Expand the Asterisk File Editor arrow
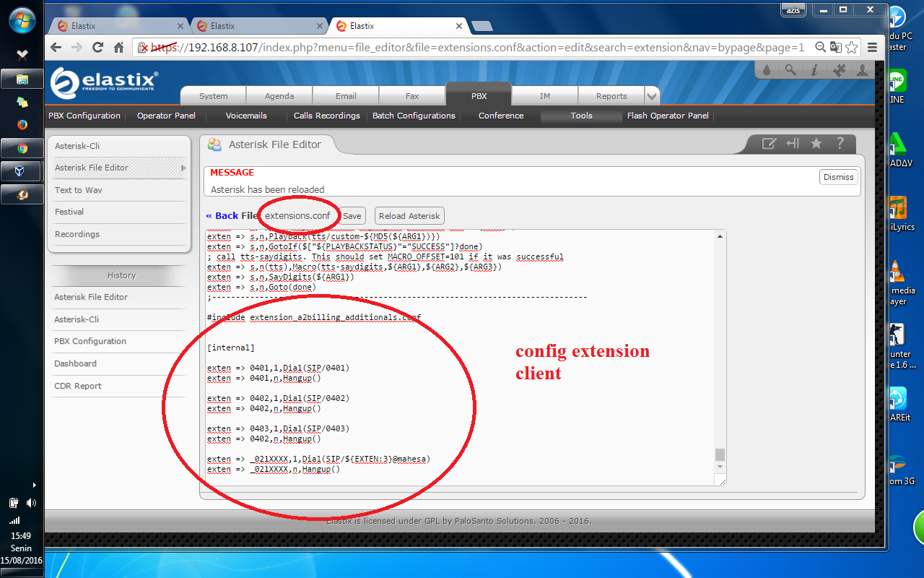924x578 pixels. pyautogui.click(x=183, y=168)
